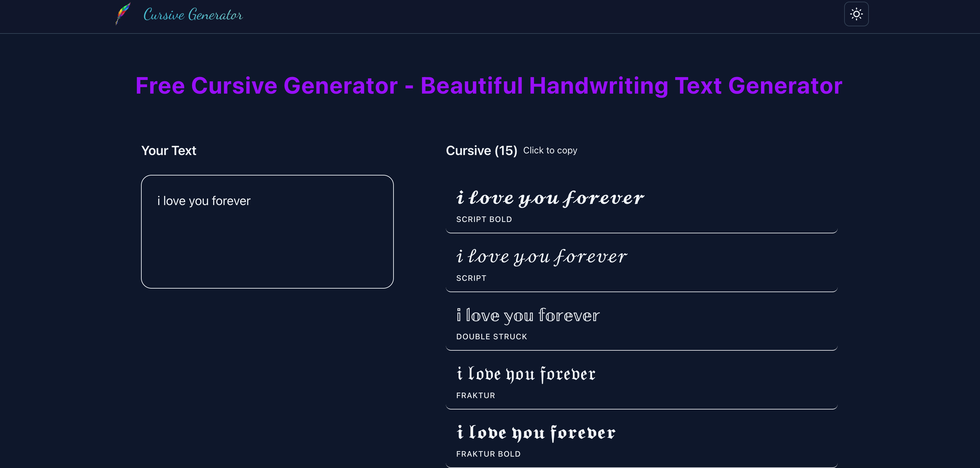
Task: Switch theme using the header sun button
Action: [x=856, y=14]
